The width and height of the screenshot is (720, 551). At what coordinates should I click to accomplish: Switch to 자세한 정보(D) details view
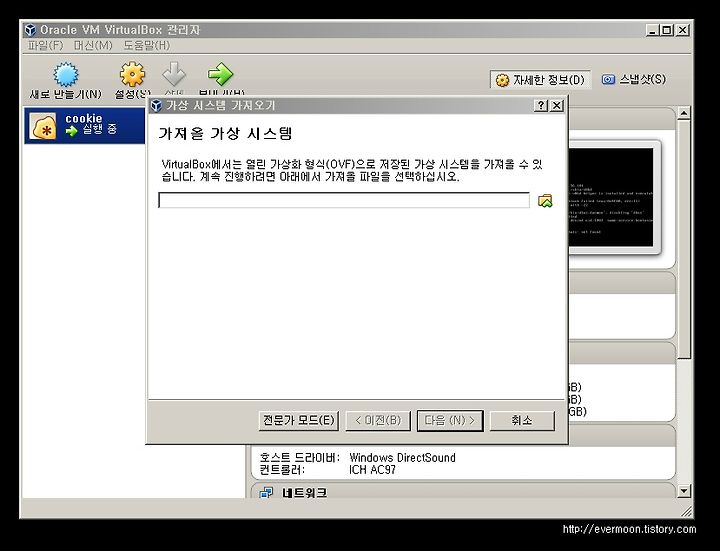(540, 80)
